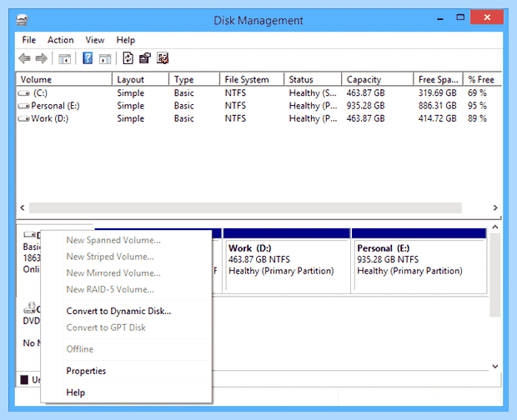Maximize the Disk Management window
The height and width of the screenshot is (420, 517).
click(x=460, y=17)
